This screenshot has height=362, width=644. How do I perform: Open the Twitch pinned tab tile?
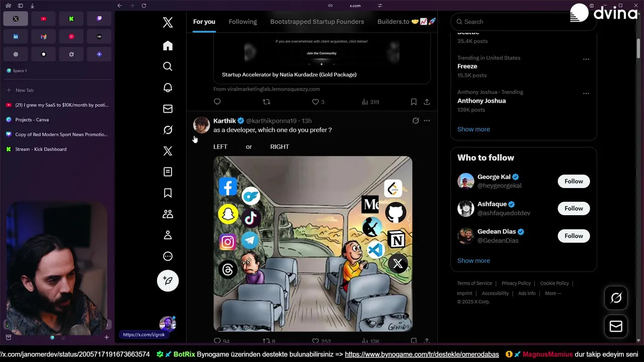[99, 19]
